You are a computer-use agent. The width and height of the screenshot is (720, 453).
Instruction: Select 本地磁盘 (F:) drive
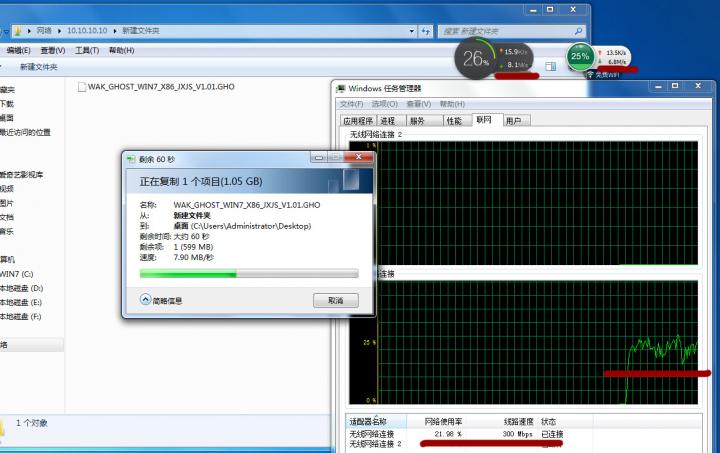click(x=21, y=317)
